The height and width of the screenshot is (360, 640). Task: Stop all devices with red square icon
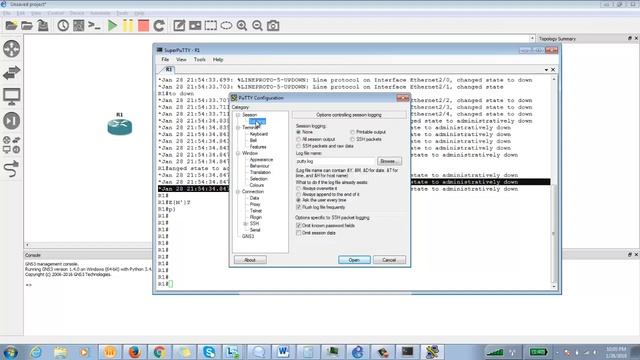(143, 26)
